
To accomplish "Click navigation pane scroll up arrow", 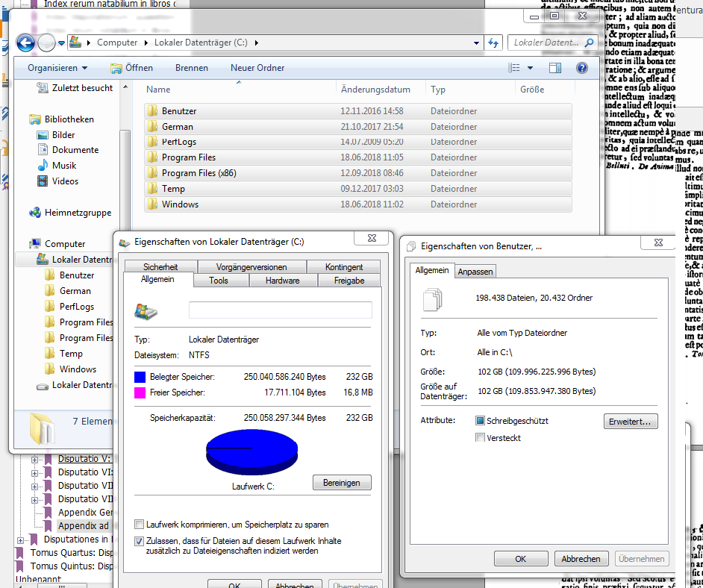I will point(125,87).
